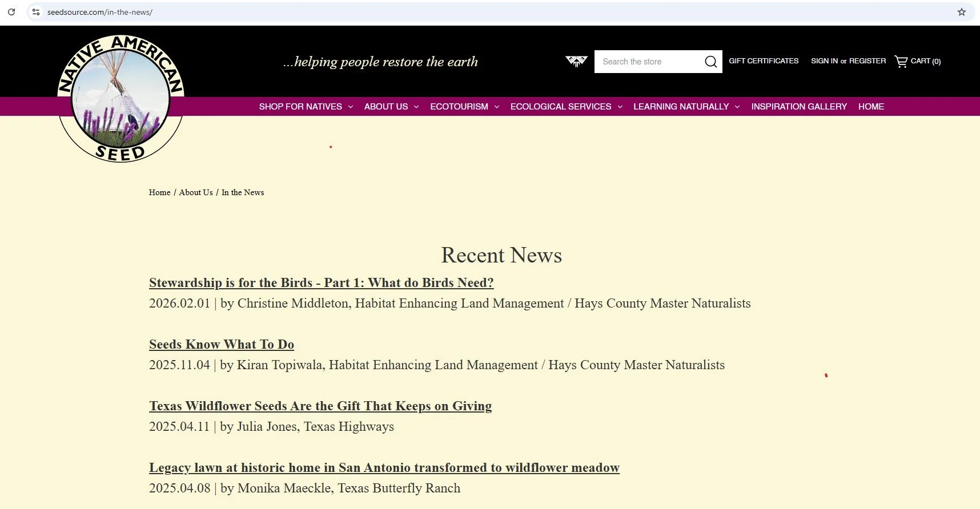Click the Recent News heading
Viewport: 980px width, 509px height.
(x=501, y=256)
